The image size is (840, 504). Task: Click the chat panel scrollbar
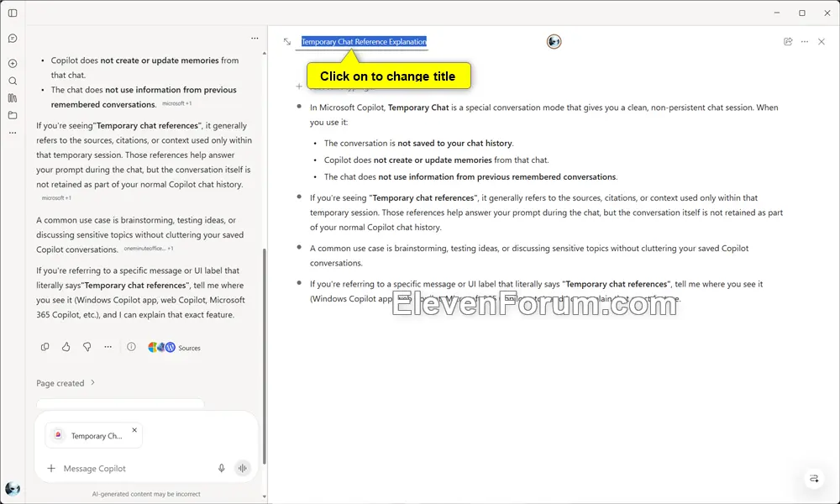coord(264,356)
